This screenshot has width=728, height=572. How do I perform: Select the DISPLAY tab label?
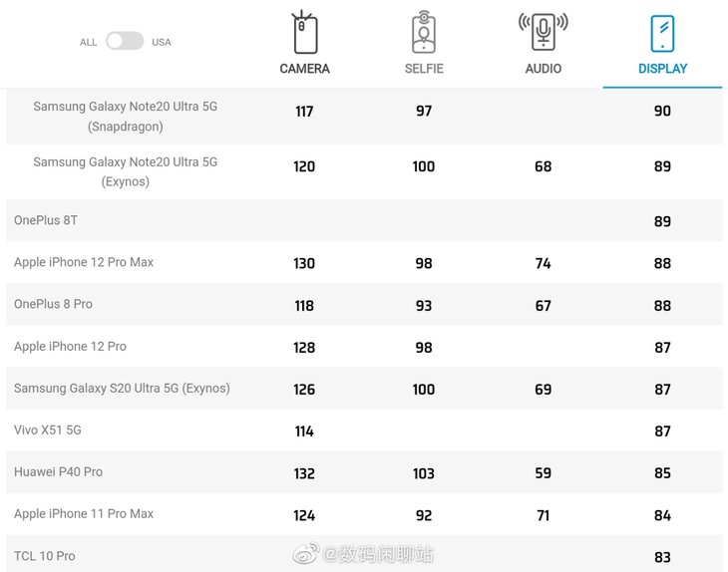662,69
